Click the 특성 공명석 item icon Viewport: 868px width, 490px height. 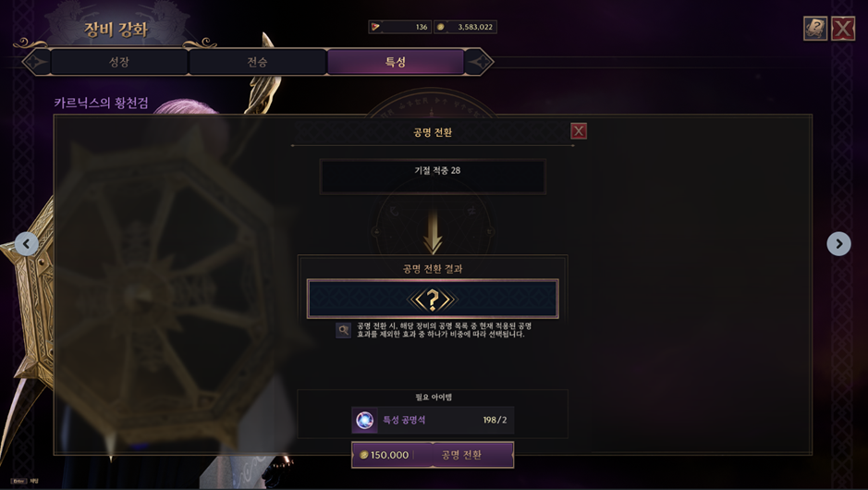click(364, 421)
